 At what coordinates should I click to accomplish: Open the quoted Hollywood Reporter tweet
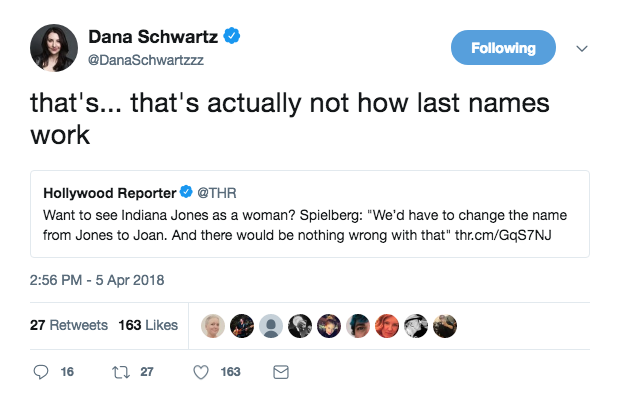(x=310, y=214)
